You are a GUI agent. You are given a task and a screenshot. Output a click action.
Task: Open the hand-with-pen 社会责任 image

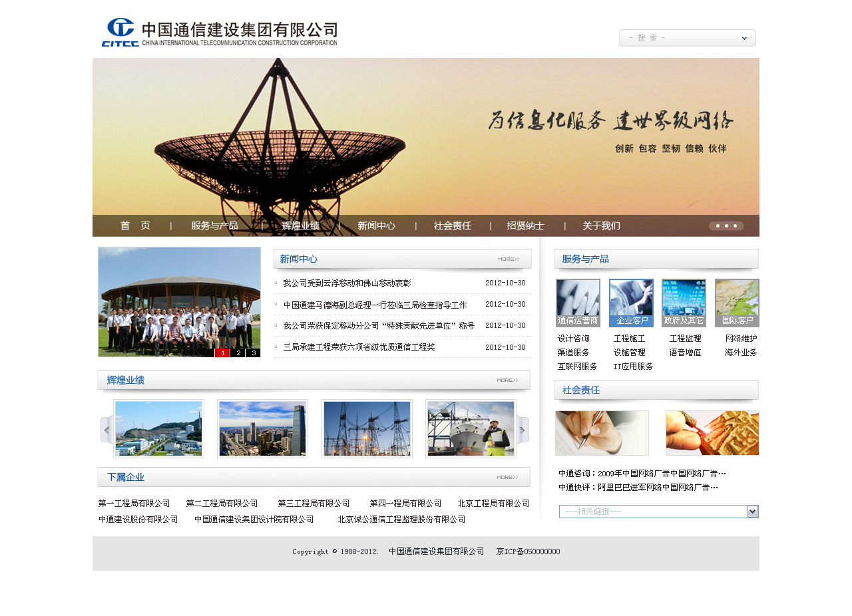(x=602, y=433)
